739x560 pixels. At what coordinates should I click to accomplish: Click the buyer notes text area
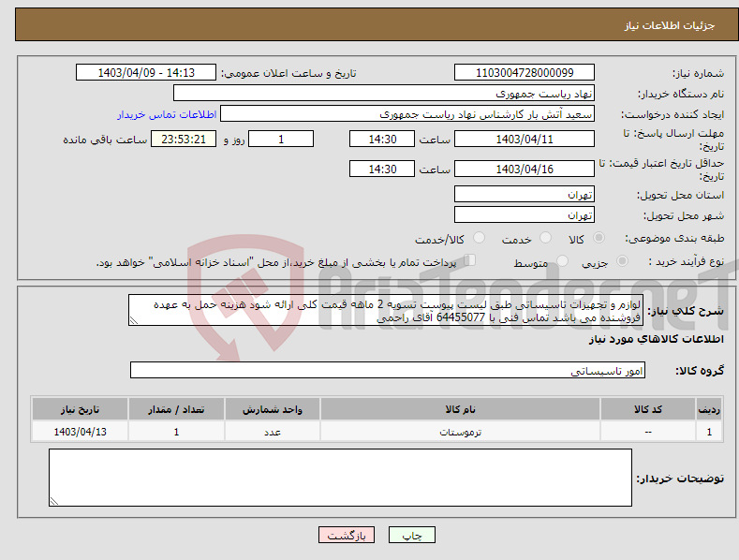click(x=340, y=478)
